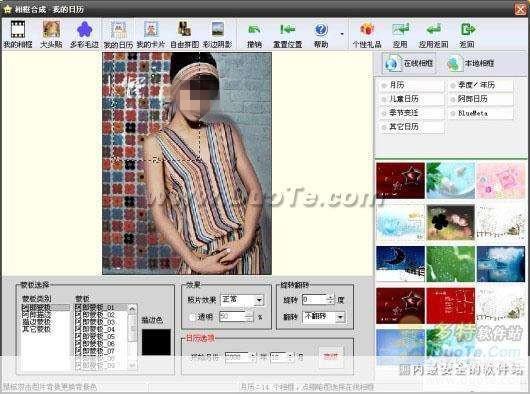Choose the 彩边阴影 effect icon
This screenshot has height=394, width=530.
click(218, 34)
